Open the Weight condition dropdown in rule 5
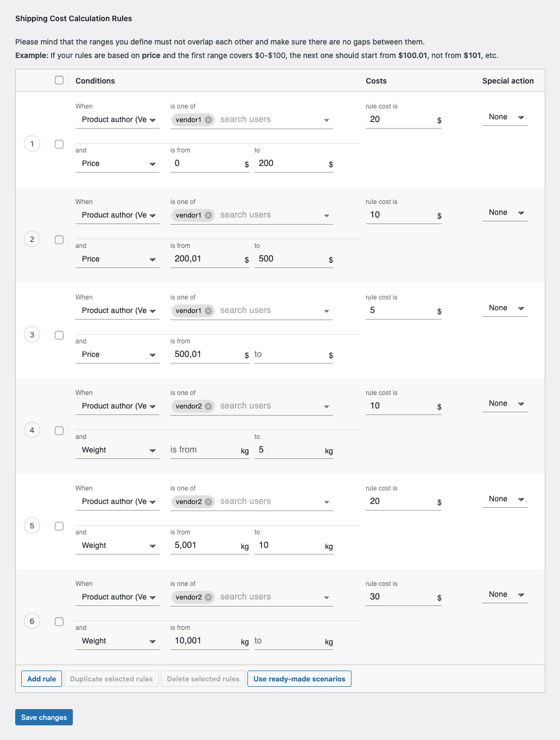The height and width of the screenshot is (740, 560). 117,545
